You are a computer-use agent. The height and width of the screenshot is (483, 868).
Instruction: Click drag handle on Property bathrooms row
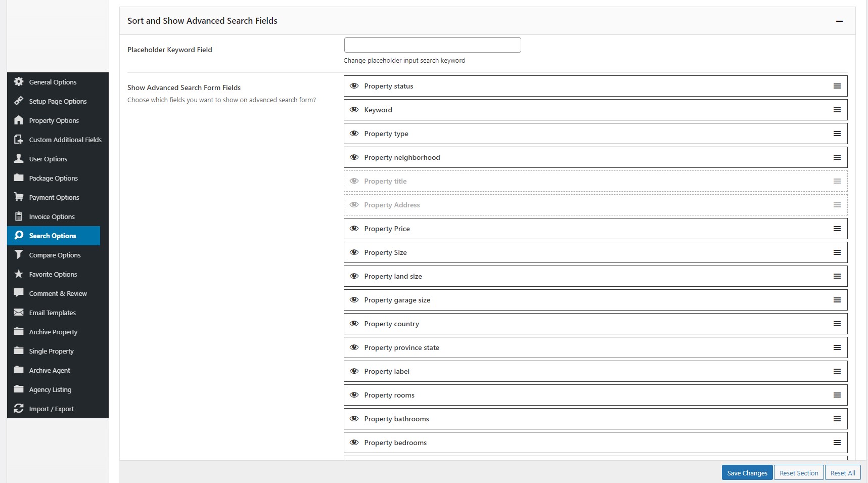[837, 419]
